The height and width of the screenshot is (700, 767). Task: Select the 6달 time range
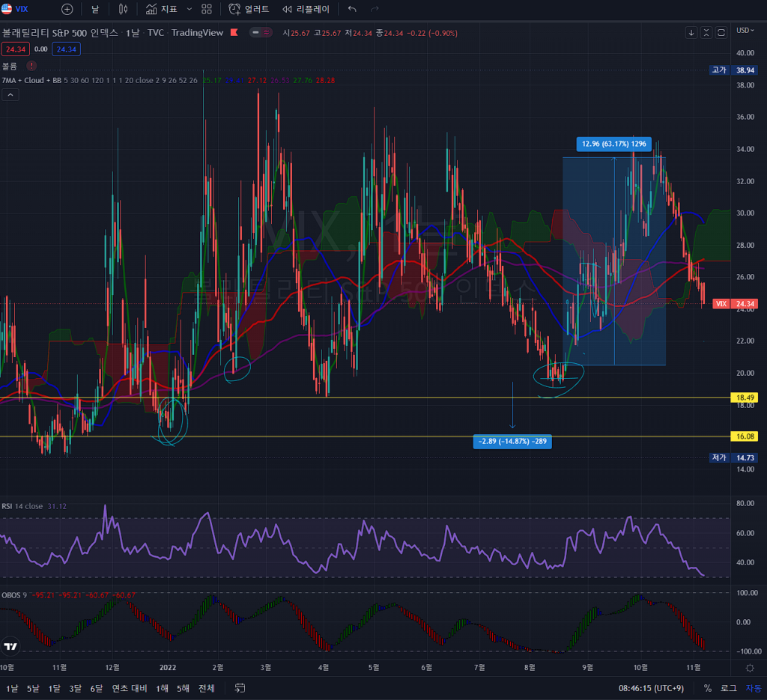click(96, 688)
